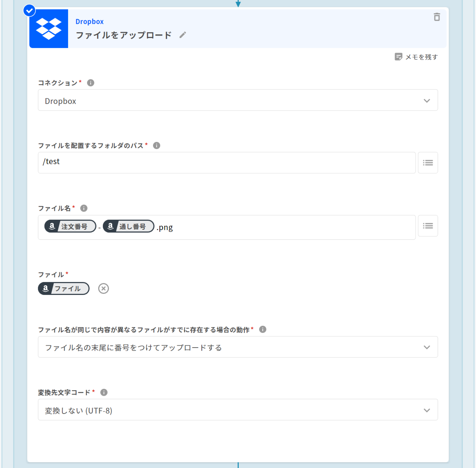Open the list picker beside the folder path field
The image size is (476, 468).
(428, 163)
